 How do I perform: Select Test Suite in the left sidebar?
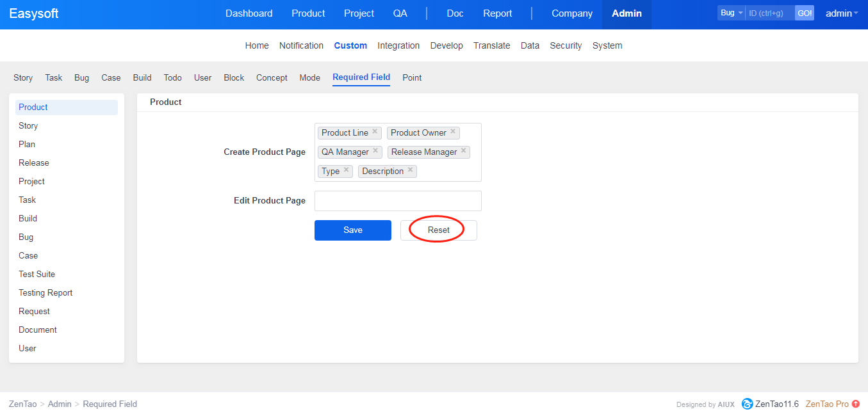(37, 274)
